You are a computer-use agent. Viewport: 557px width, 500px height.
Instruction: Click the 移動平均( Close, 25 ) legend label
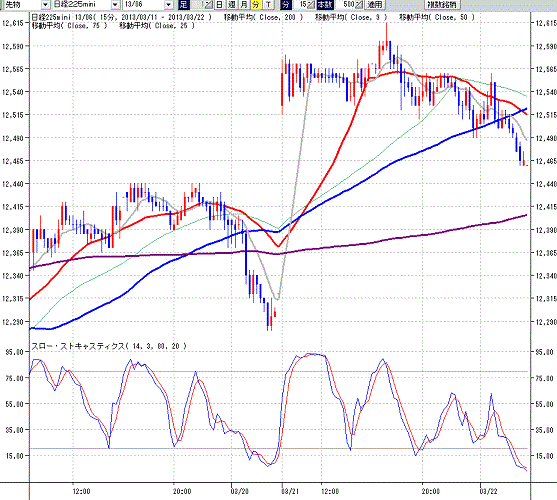click(x=157, y=26)
